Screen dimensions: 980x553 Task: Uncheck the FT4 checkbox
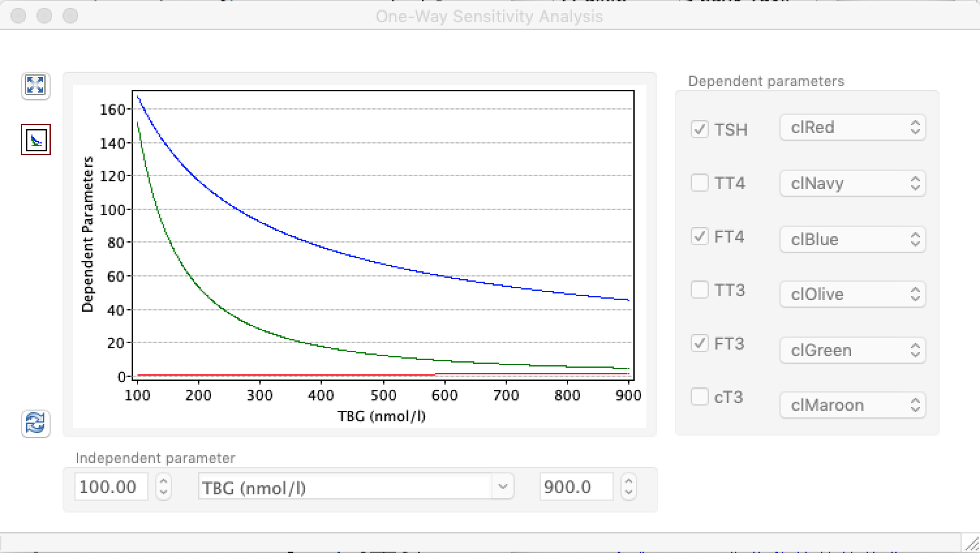pyautogui.click(x=700, y=236)
